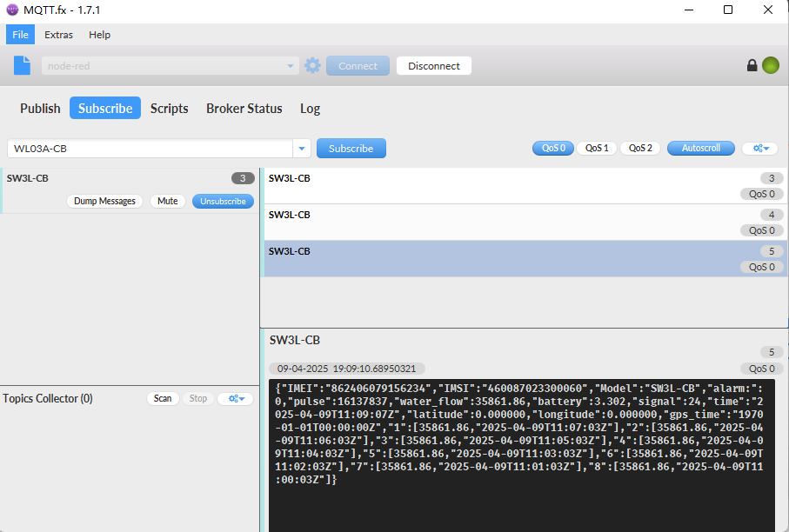Viewport: 789px width, 532px height.
Task: Select SW3L-CB message number 3
Action: coord(525,186)
